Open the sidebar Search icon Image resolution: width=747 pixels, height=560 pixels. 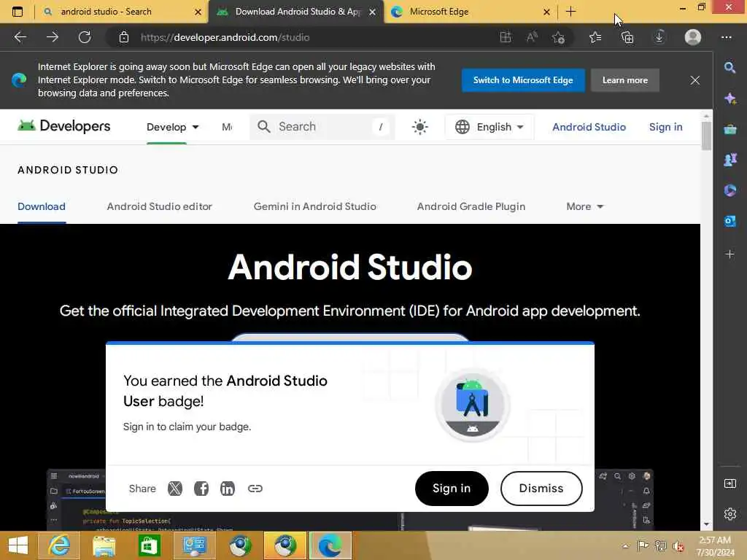(x=729, y=68)
